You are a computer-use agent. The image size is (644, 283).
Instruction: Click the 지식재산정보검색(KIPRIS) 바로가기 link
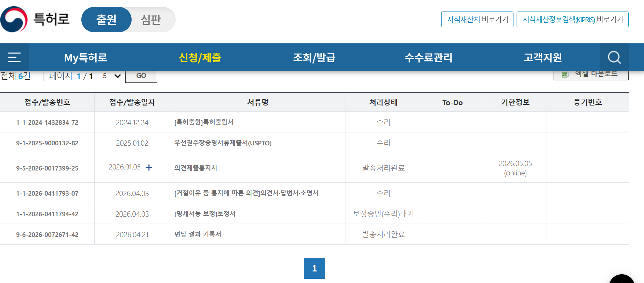tap(572, 19)
